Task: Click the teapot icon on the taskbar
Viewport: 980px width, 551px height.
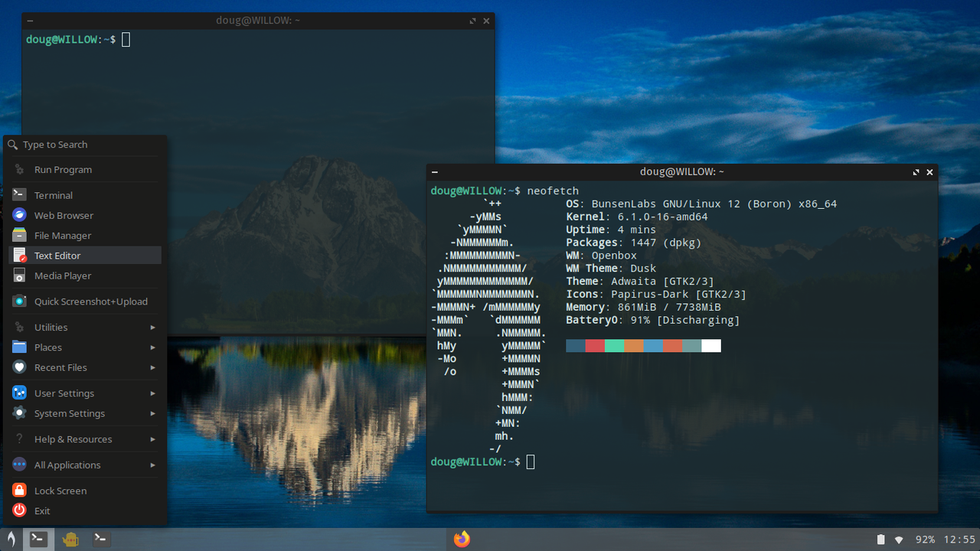Action: pos(70,539)
